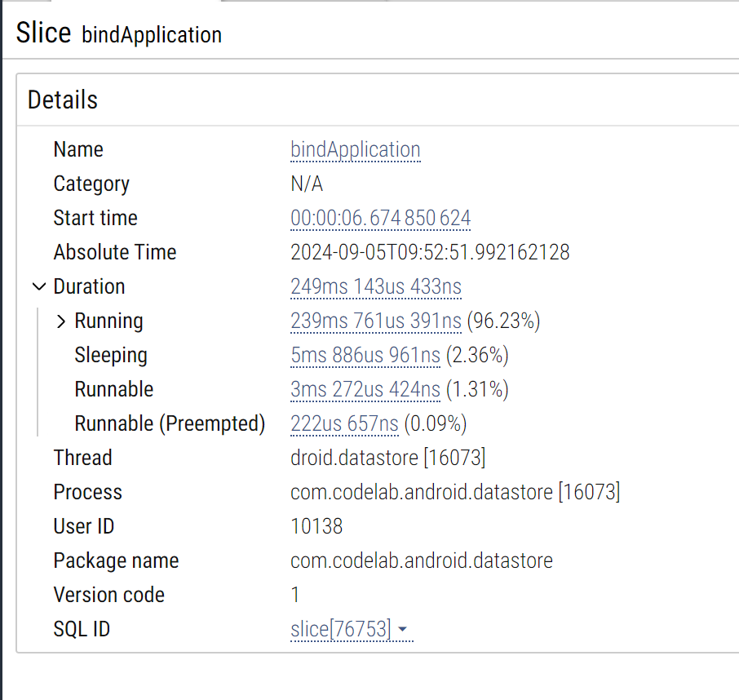Expand the Running state chevron
Screen dimensions: 739x700
pos(61,321)
